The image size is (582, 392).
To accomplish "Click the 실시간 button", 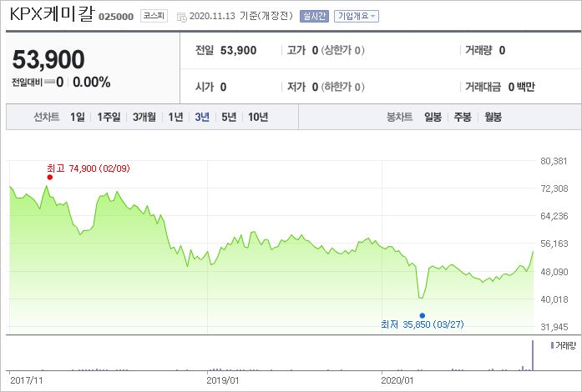I will coord(314,17).
